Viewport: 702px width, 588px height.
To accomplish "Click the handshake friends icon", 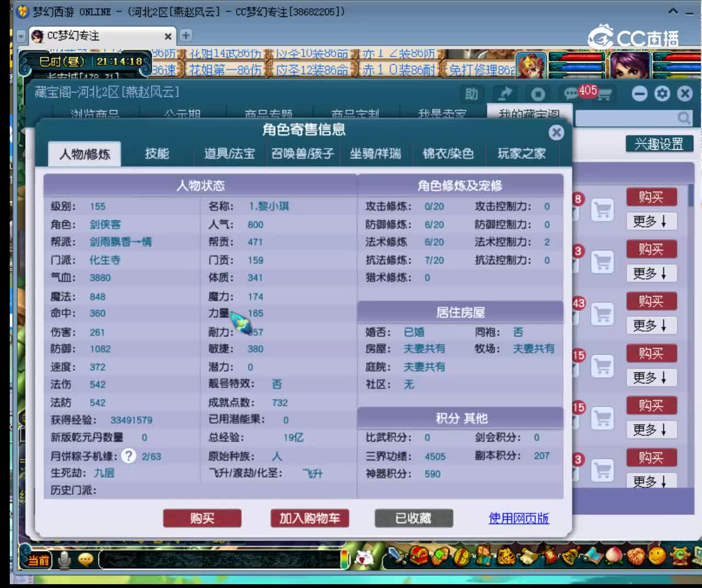I will click(x=636, y=557).
